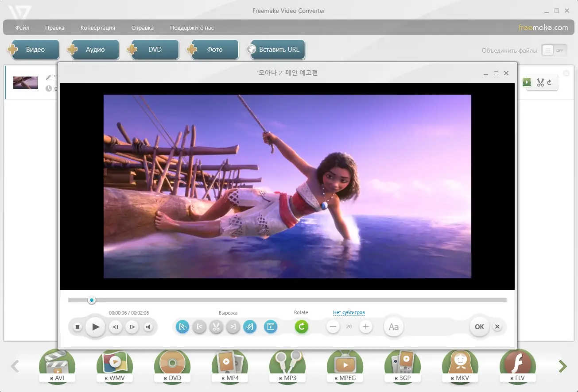Increase subtitle size with the plus button
This screenshot has width=578, height=392.
(x=365, y=327)
